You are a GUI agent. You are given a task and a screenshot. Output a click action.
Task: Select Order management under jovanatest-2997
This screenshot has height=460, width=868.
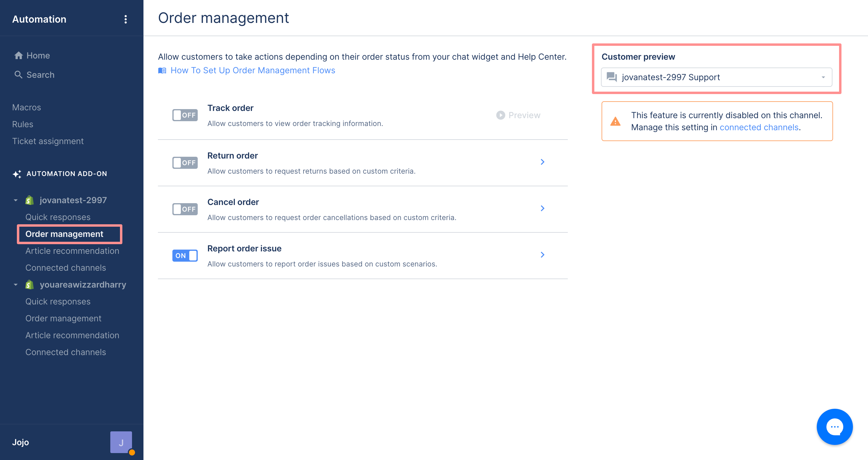[x=64, y=234]
